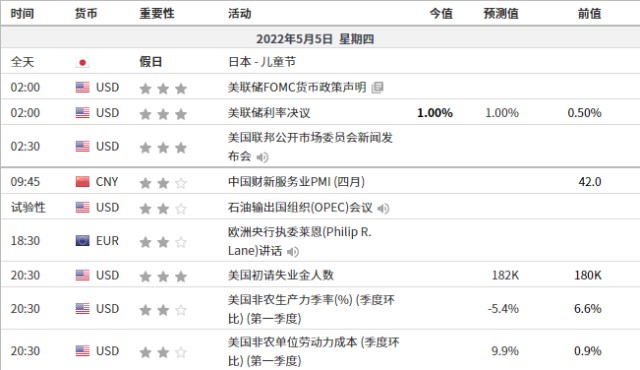Click the forecast value 9.9%
Image resolution: width=640 pixels, height=370 pixels.
click(505, 351)
